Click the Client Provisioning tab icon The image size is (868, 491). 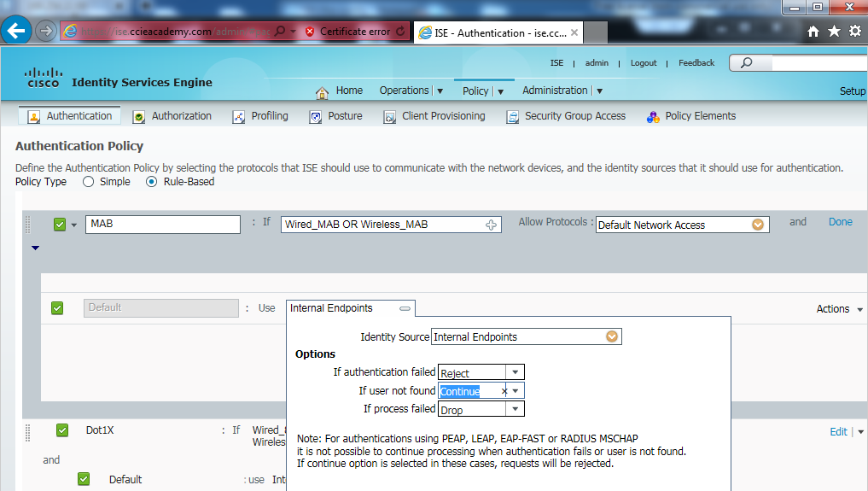click(x=390, y=117)
